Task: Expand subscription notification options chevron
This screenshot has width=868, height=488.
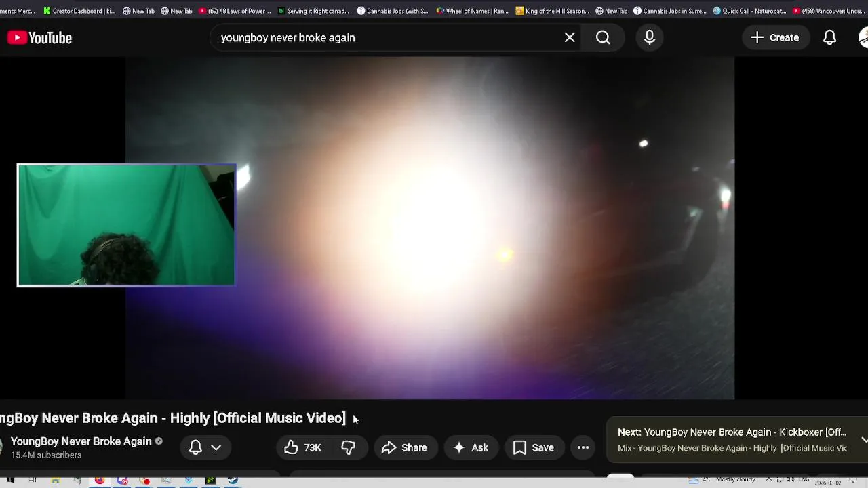Action: (x=216, y=447)
